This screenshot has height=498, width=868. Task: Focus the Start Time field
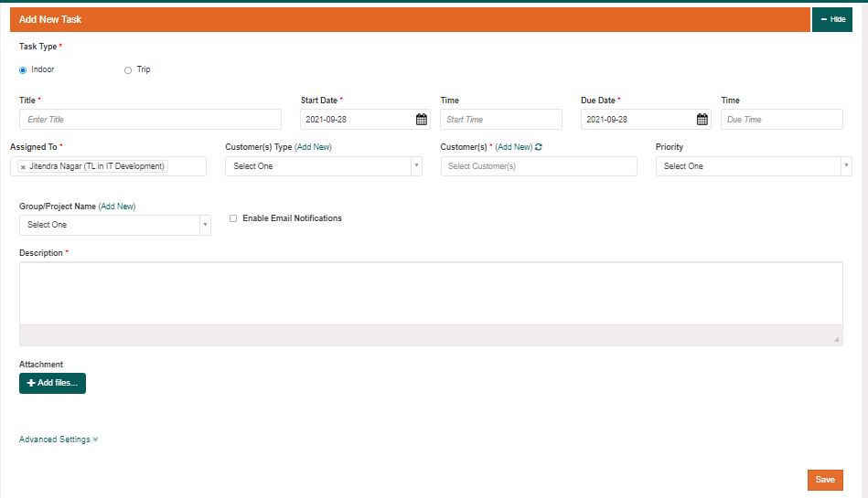pyautogui.click(x=501, y=120)
